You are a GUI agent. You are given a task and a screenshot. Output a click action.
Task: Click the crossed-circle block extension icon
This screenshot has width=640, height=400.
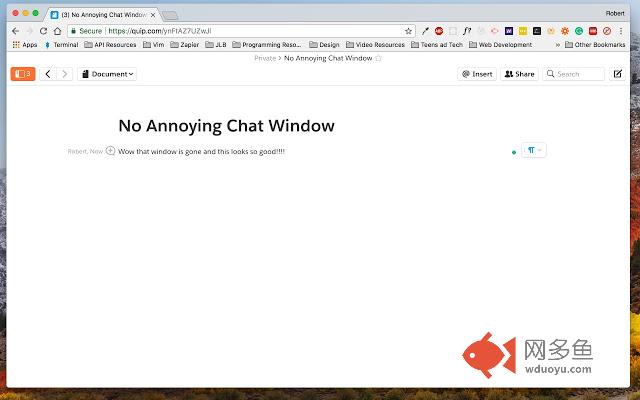(607, 31)
